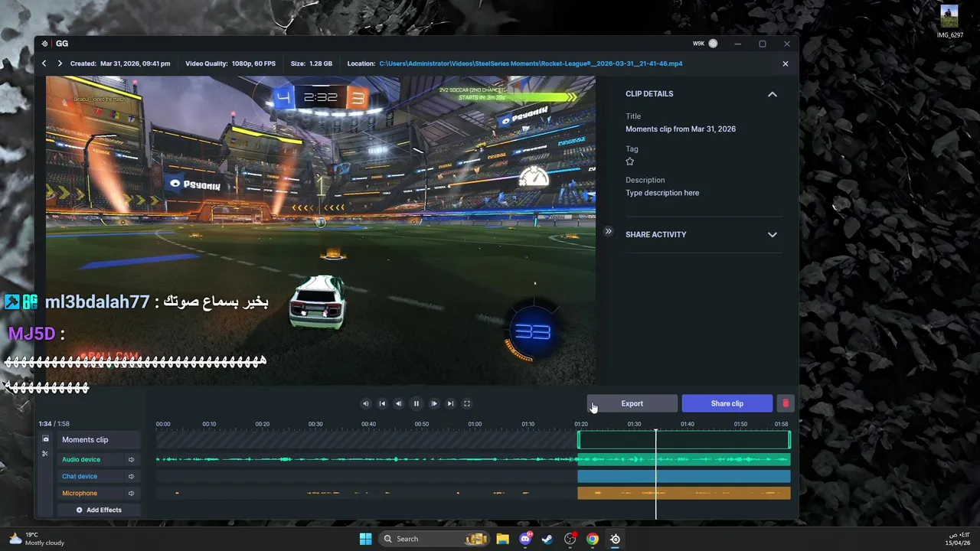Open the Windows Start menu
The image size is (980, 551).
click(x=365, y=539)
